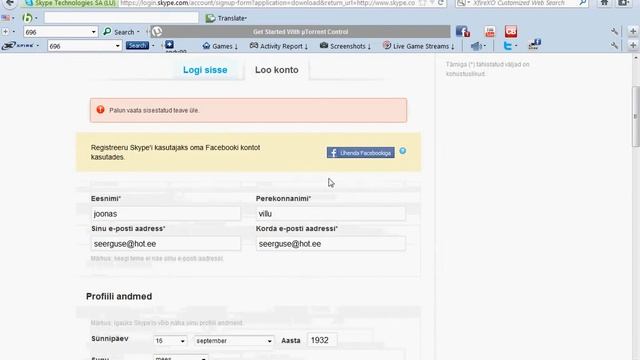Viewport: 640px width, 360px height.
Task: Click the plus button on Xfire toolbar row
Action: click(633, 45)
